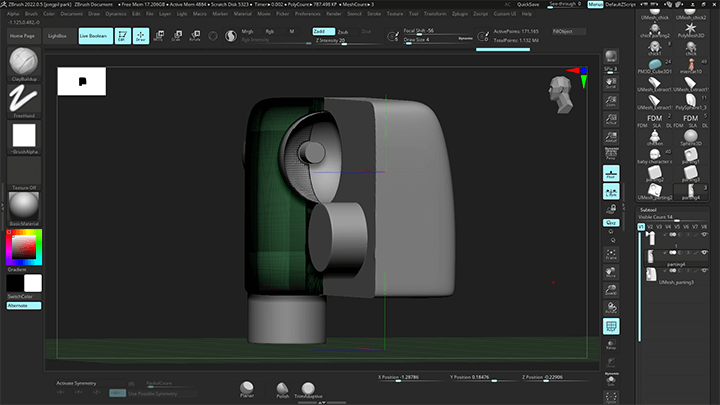
Task: Toggle the Zadd mode
Action: click(324, 31)
